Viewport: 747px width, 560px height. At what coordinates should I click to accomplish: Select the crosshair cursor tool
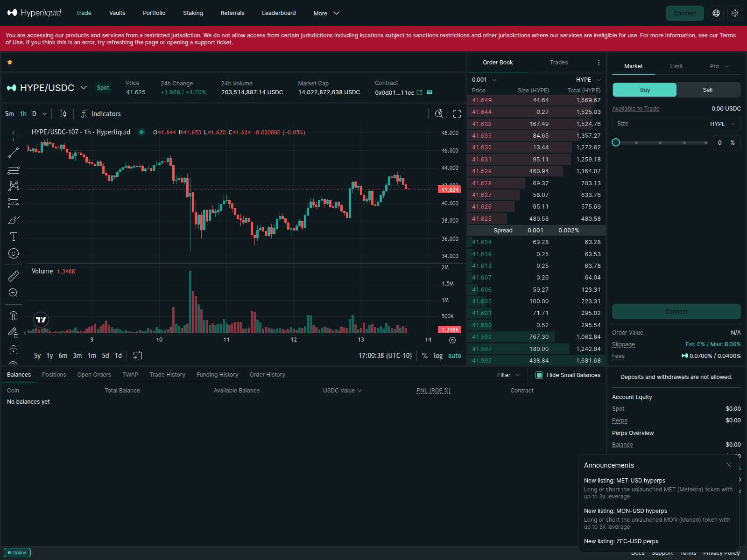14,136
